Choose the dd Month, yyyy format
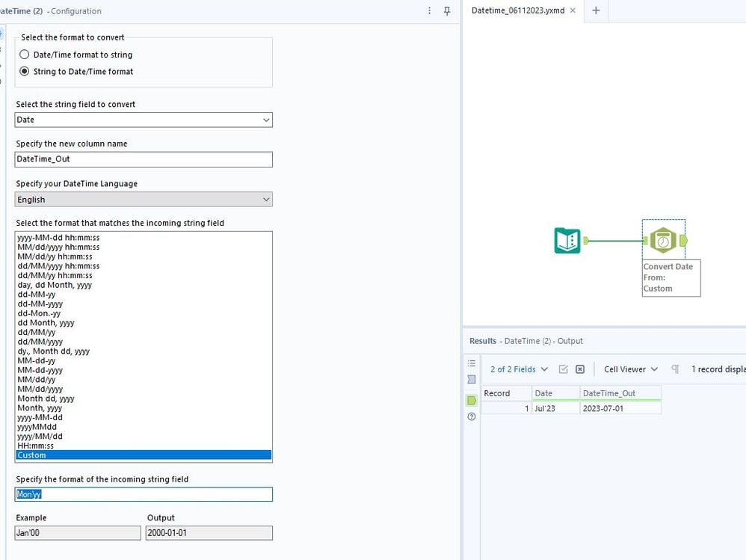Screen dimensions: 746x560 click(x=144, y=322)
